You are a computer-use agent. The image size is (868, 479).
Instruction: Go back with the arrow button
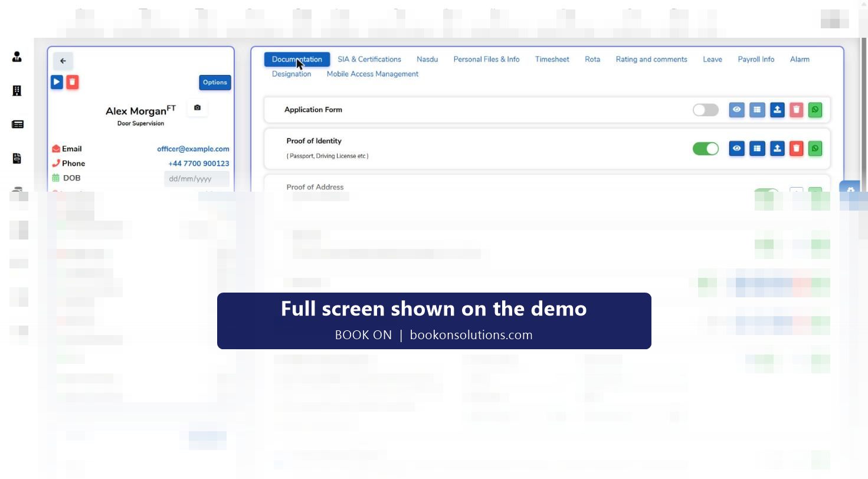point(63,61)
